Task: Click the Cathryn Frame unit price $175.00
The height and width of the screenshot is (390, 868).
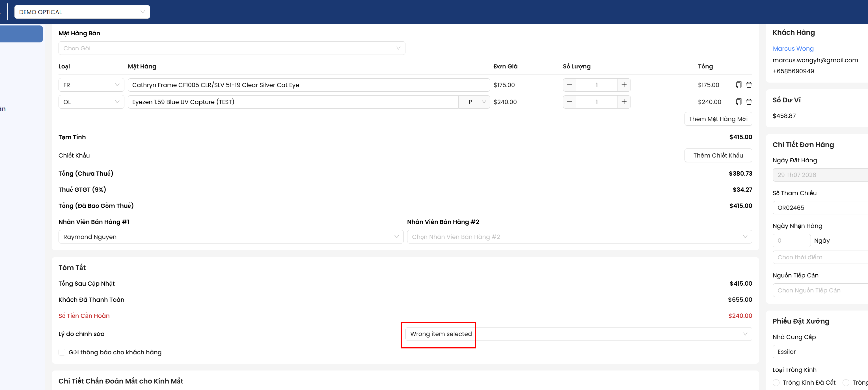Action: pyautogui.click(x=504, y=85)
